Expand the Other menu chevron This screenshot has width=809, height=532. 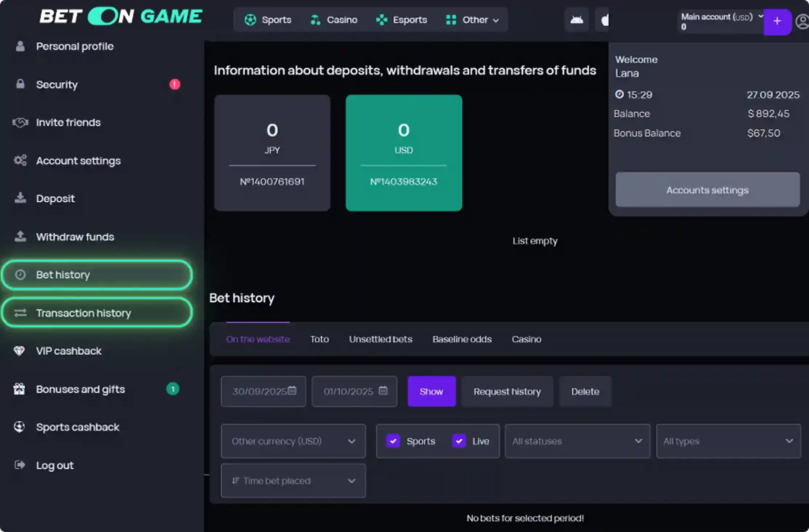point(496,21)
